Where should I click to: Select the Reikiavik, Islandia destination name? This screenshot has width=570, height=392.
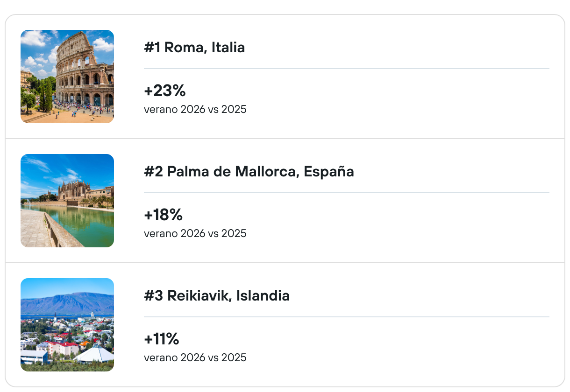[228, 296]
